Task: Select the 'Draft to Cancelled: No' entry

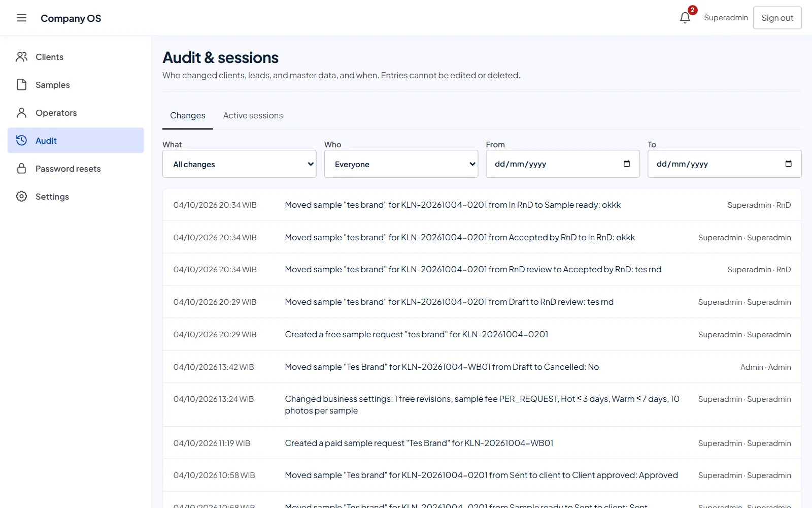Action: (x=482, y=367)
